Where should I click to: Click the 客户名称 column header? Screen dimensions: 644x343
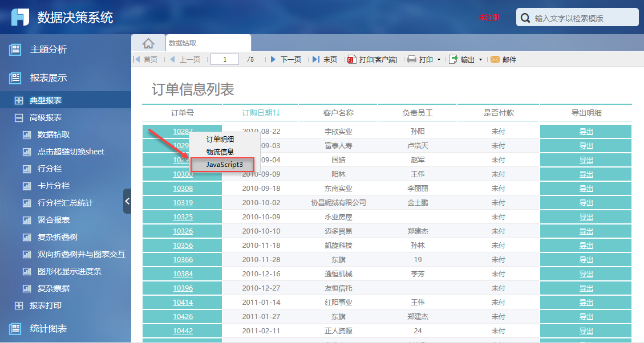[338, 113]
